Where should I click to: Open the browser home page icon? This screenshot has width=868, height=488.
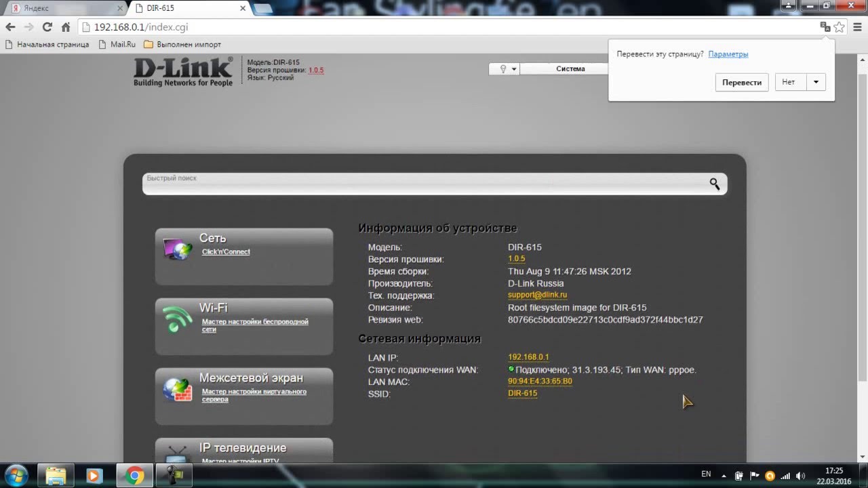tap(66, 27)
